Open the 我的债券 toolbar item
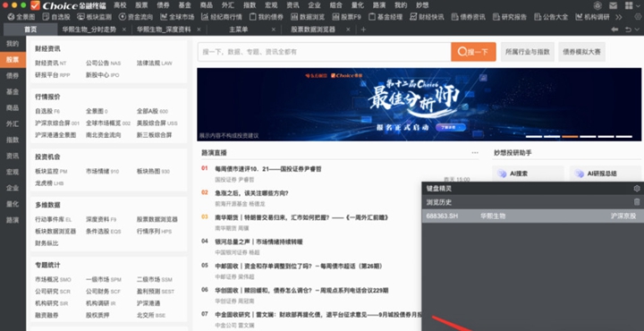Viewport: 644px width, 331px height. click(267, 17)
